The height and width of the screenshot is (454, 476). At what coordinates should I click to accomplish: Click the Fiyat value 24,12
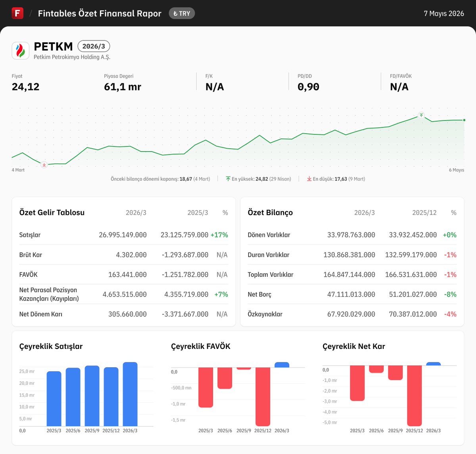[x=25, y=87]
